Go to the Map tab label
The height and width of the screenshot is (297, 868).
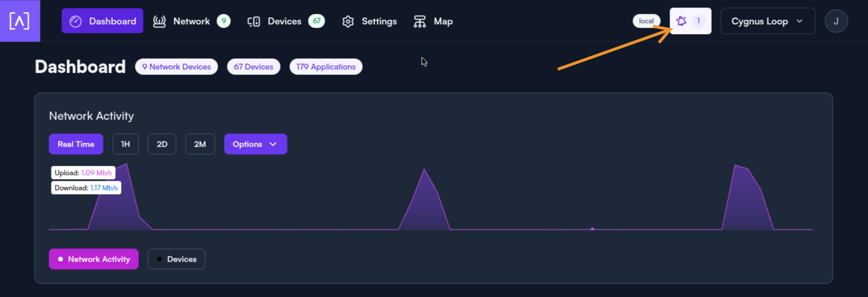point(443,21)
